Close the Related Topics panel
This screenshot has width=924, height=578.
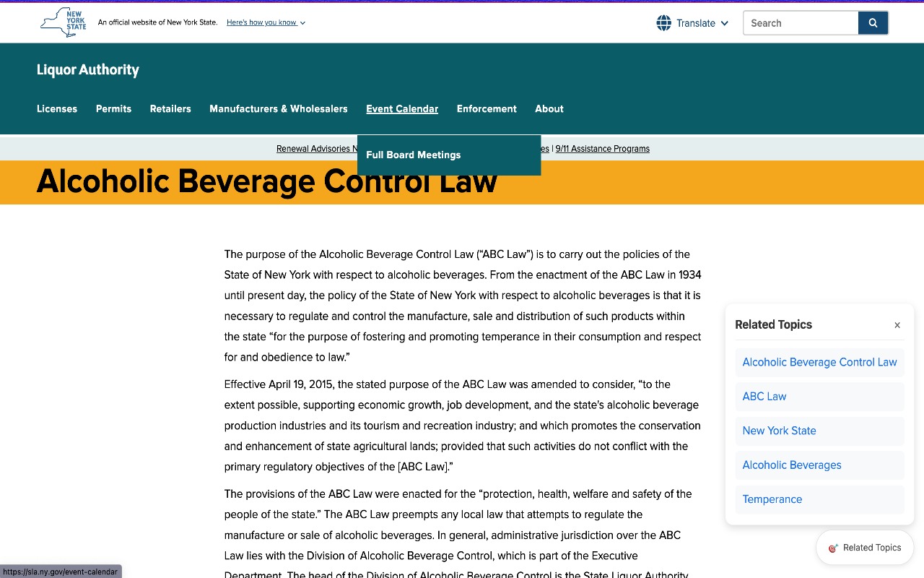(x=897, y=325)
